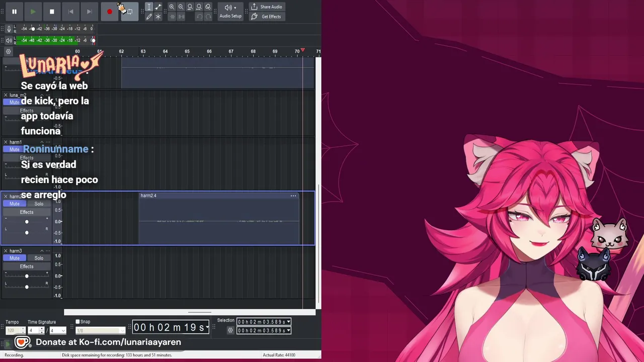Screen dimensions: 644x362
Task: Click the Zoom In magnifier
Action: pyautogui.click(x=172, y=7)
